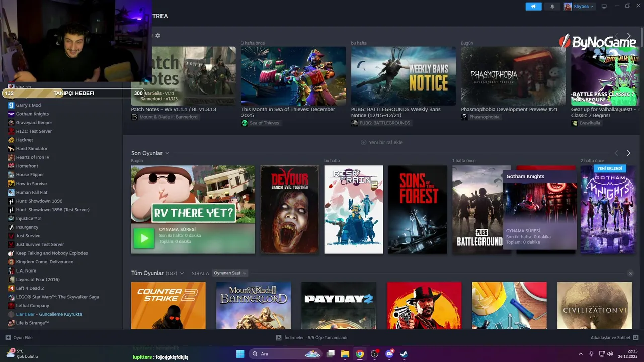Open the Windows Start menu
Viewport: 644px width, 362px height.
[240, 354]
